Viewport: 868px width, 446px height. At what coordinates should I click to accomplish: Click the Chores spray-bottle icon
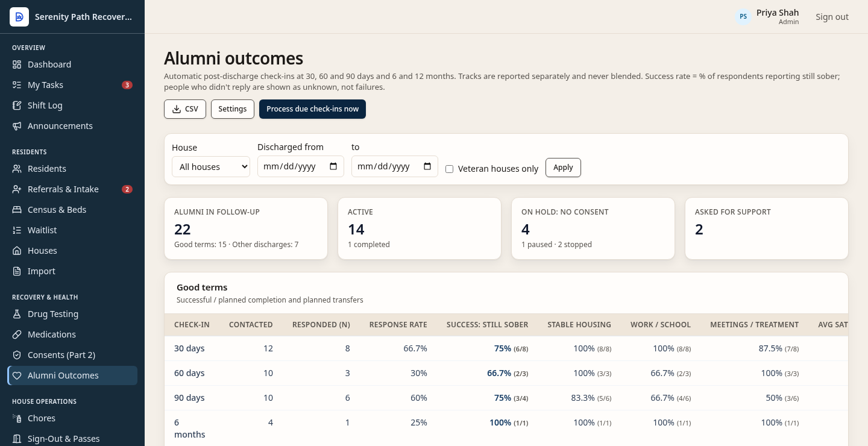pyautogui.click(x=17, y=418)
